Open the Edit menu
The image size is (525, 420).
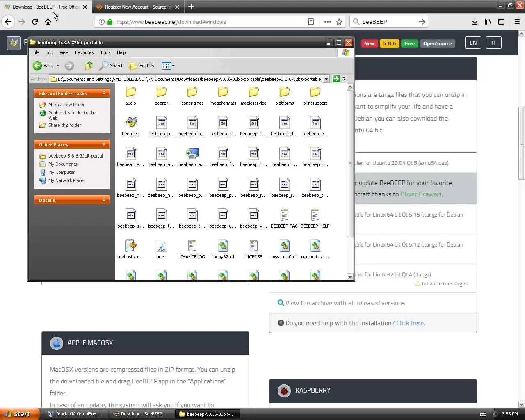49,52
